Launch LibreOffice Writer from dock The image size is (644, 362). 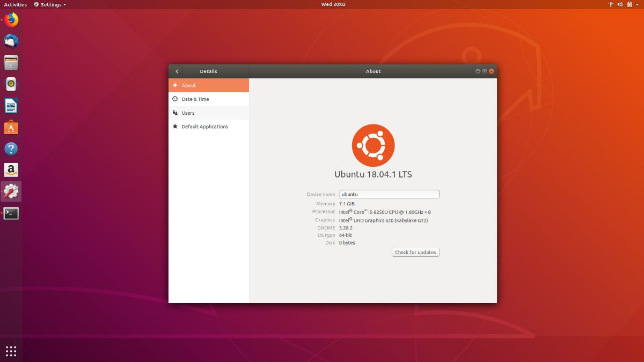11,106
